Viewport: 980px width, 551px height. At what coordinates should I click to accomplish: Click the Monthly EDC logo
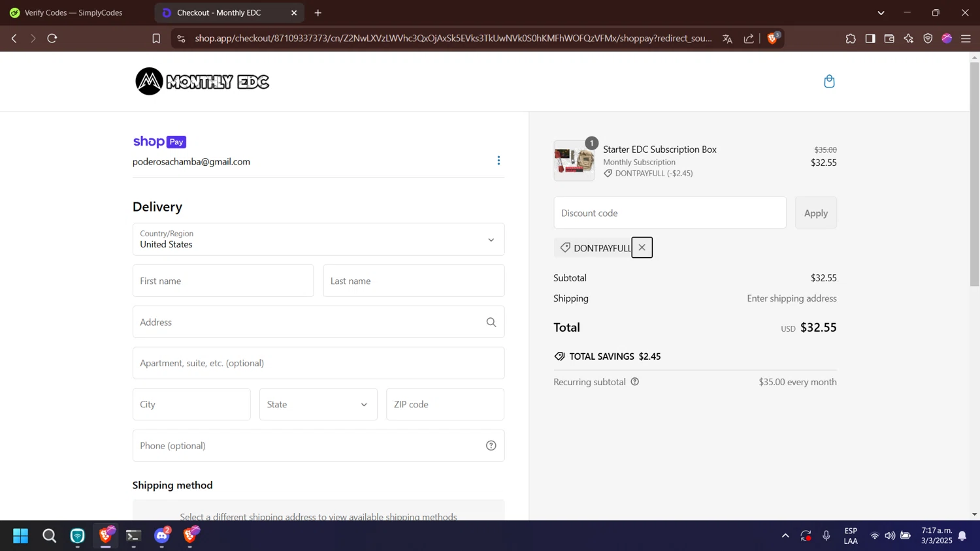(202, 82)
